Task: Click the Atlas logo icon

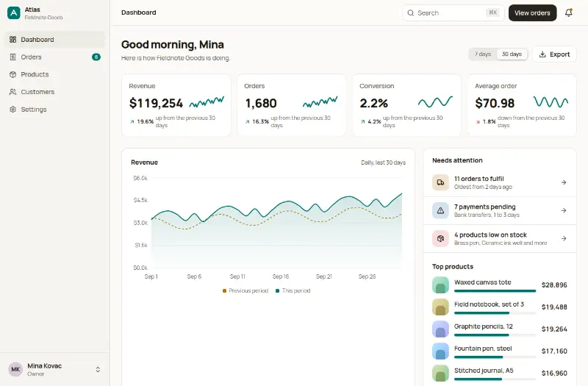Action: 14,12
